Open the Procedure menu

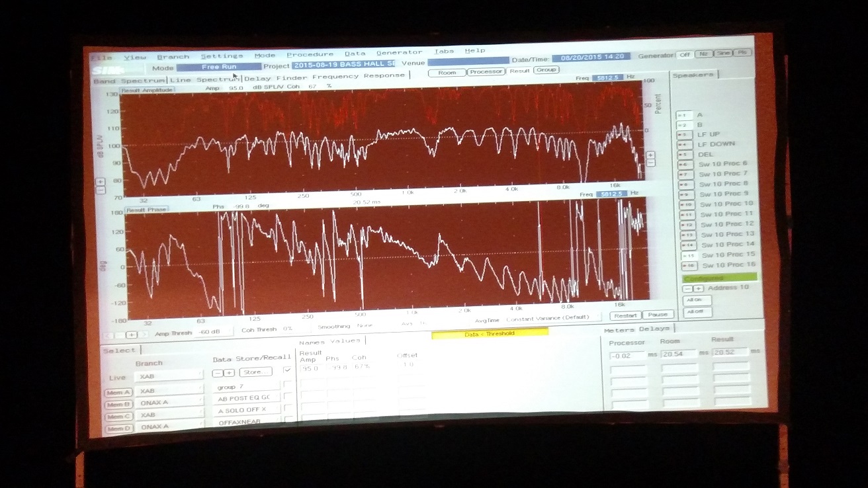(310, 54)
